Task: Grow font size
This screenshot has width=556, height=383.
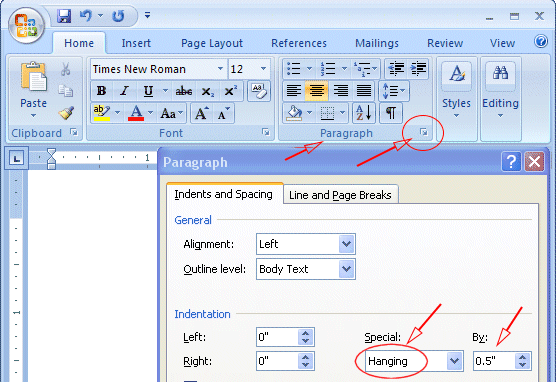Action: click(201, 113)
